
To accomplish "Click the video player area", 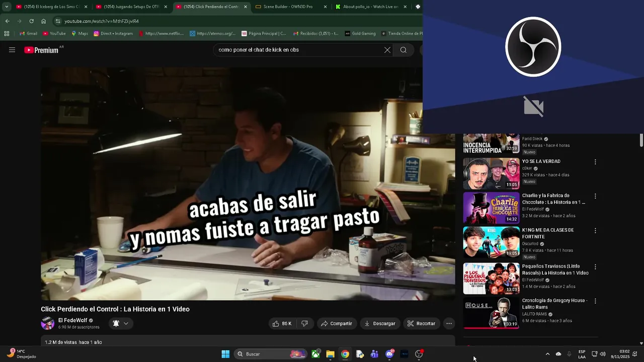I will tap(248, 184).
